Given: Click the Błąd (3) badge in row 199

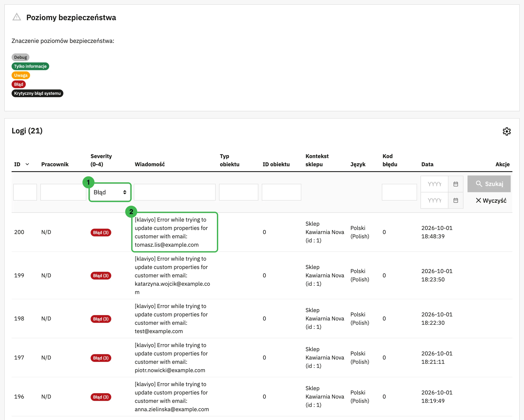Looking at the screenshot, I should coord(101,276).
